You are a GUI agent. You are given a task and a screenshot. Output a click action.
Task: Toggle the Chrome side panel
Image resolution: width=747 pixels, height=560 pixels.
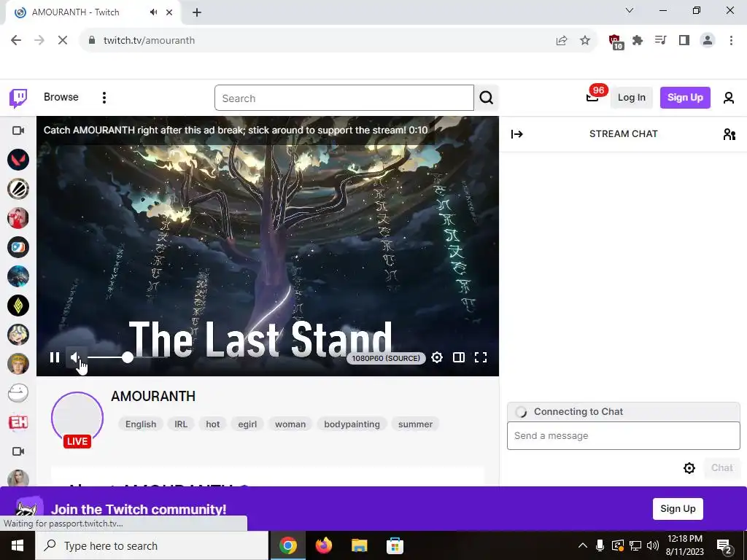click(684, 41)
